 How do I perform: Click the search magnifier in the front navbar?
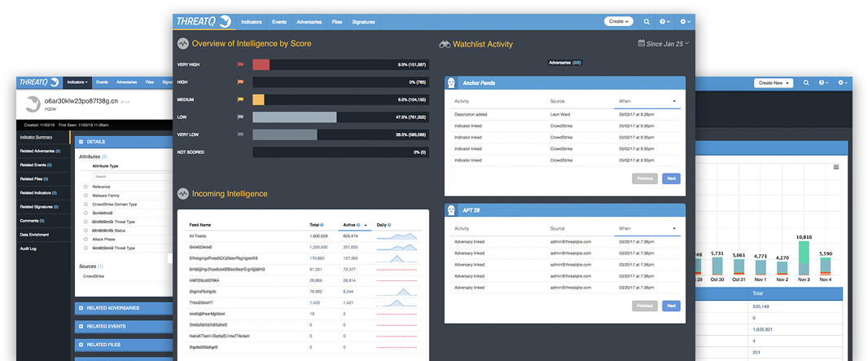click(x=647, y=21)
